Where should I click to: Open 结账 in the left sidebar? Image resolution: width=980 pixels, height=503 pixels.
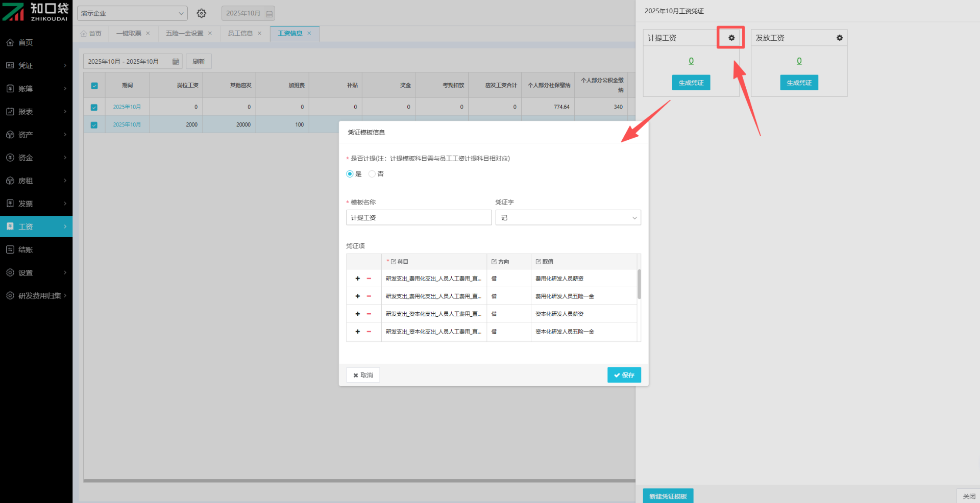(x=26, y=249)
